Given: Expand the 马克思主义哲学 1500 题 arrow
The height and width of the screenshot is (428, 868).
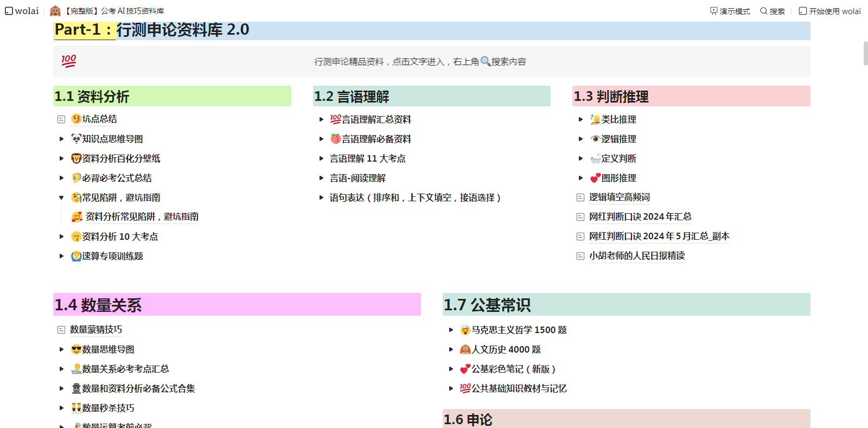Looking at the screenshot, I should point(451,330).
